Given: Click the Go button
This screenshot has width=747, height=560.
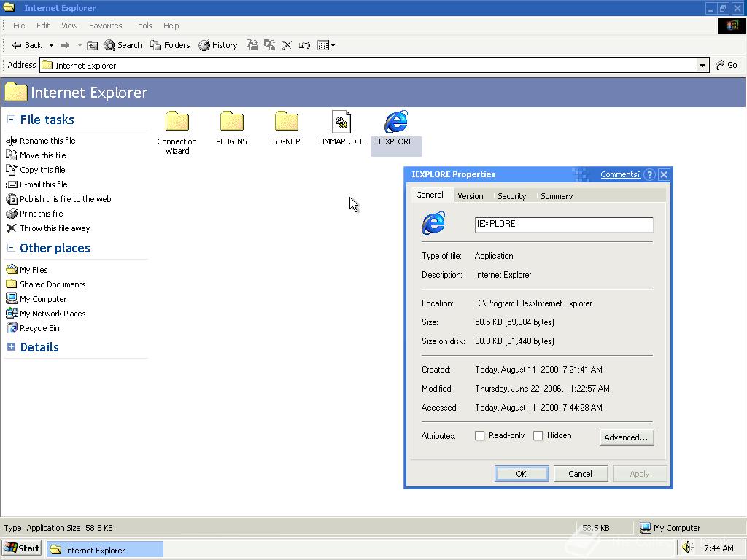Looking at the screenshot, I should click(x=727, y=65).
